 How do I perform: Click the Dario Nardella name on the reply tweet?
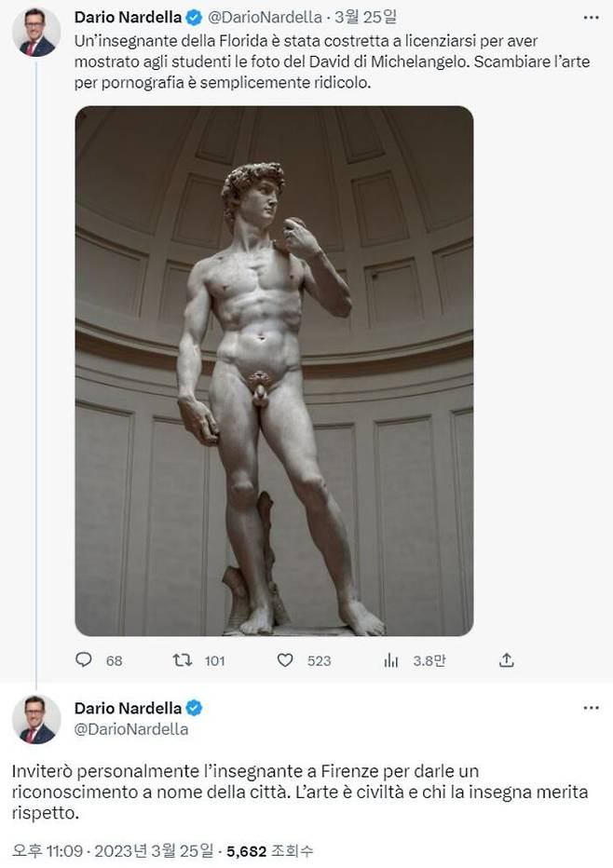pos(128,708)
